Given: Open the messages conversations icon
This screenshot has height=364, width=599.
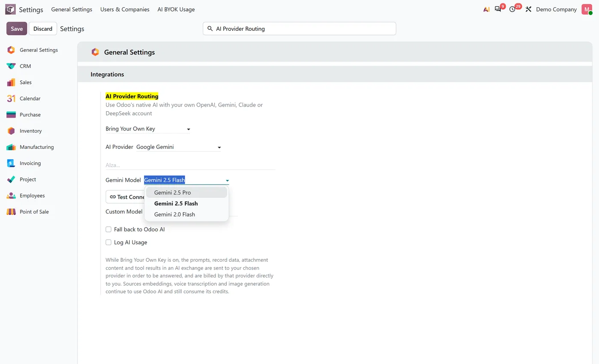Looking at the screenshot, I should 498,9.
